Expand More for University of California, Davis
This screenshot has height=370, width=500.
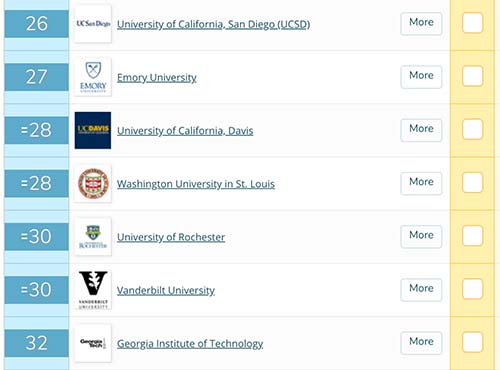pos(421,130)
